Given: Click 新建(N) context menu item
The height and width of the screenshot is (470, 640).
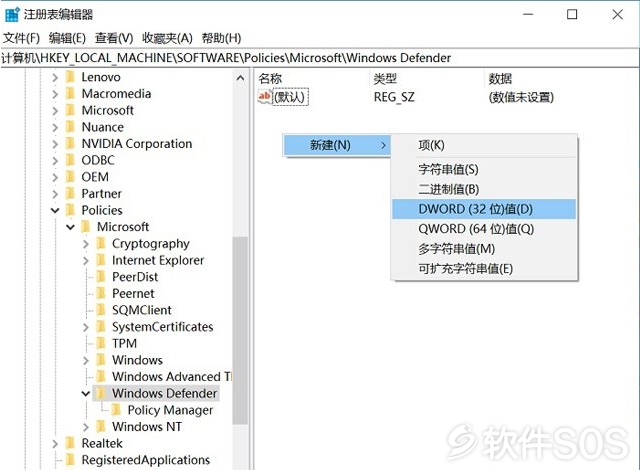Looking at the screenshot, I should [337, 145].
